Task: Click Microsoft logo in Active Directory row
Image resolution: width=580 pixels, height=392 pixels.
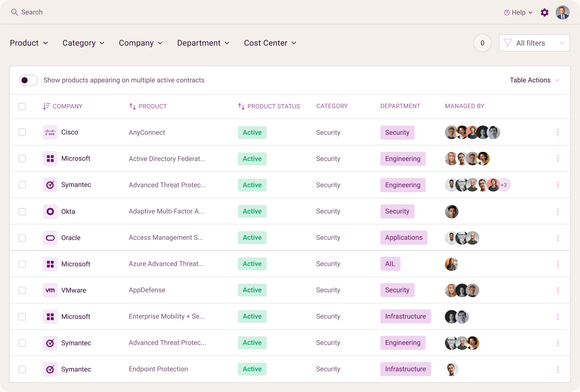Action: 50,159
